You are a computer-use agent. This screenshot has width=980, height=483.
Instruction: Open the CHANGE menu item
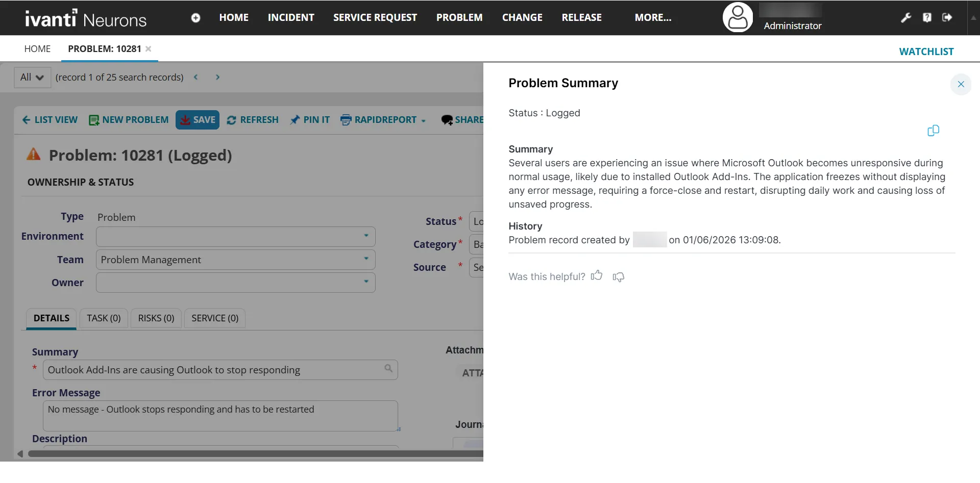point(522,17)
